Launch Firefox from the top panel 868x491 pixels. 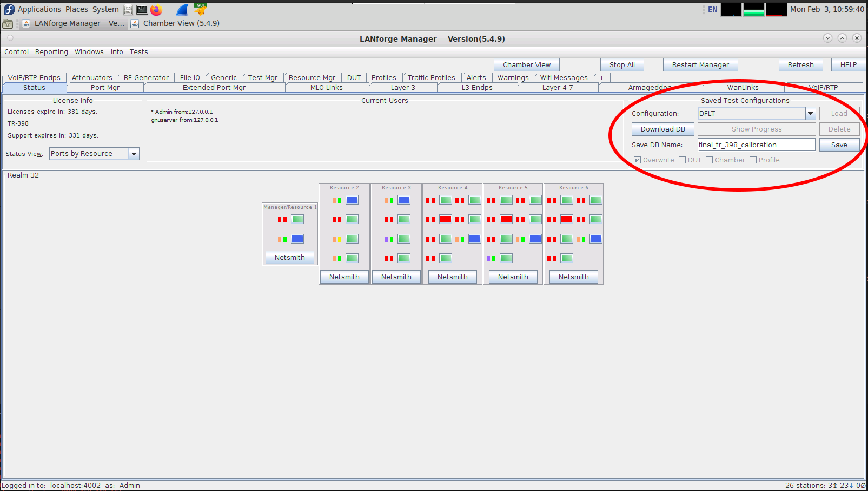pos(156,10)
